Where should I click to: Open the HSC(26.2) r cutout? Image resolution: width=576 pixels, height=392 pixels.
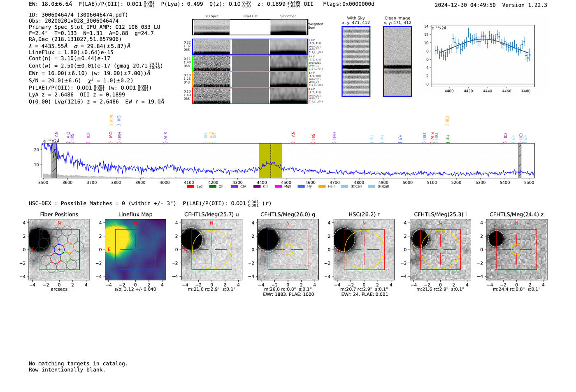click(364, 250)
